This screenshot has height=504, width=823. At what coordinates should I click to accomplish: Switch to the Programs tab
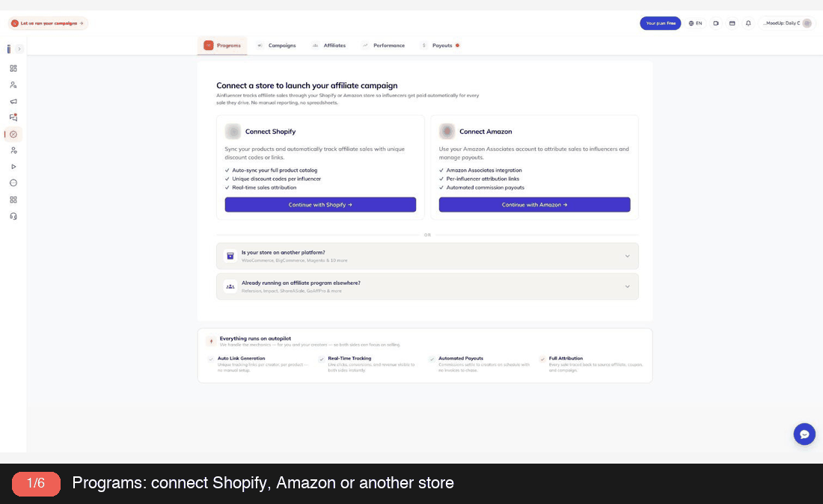click(222, 46)
